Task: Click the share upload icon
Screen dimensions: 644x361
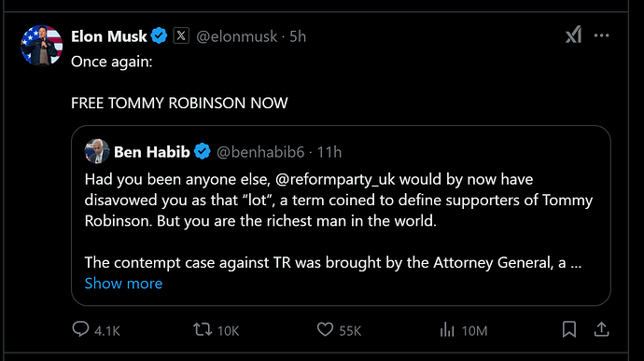Action: [x=601, y=329]
